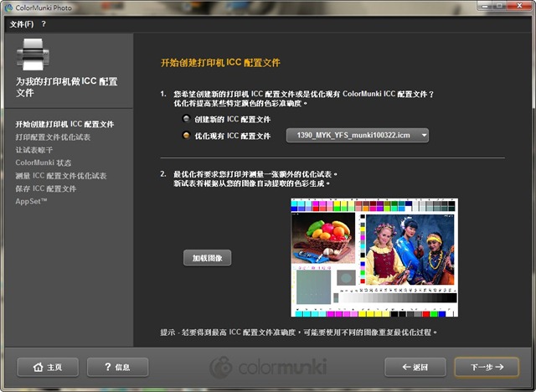Click the 返回 back button

[415, 367]
